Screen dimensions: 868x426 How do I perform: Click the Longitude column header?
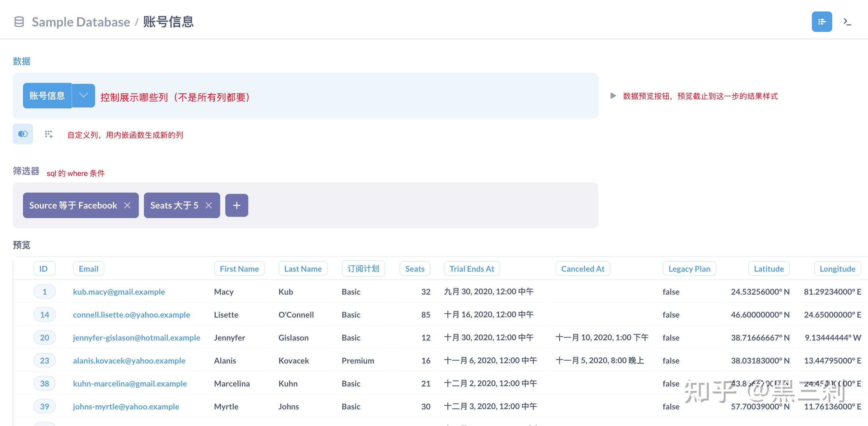tap(837, 269)
